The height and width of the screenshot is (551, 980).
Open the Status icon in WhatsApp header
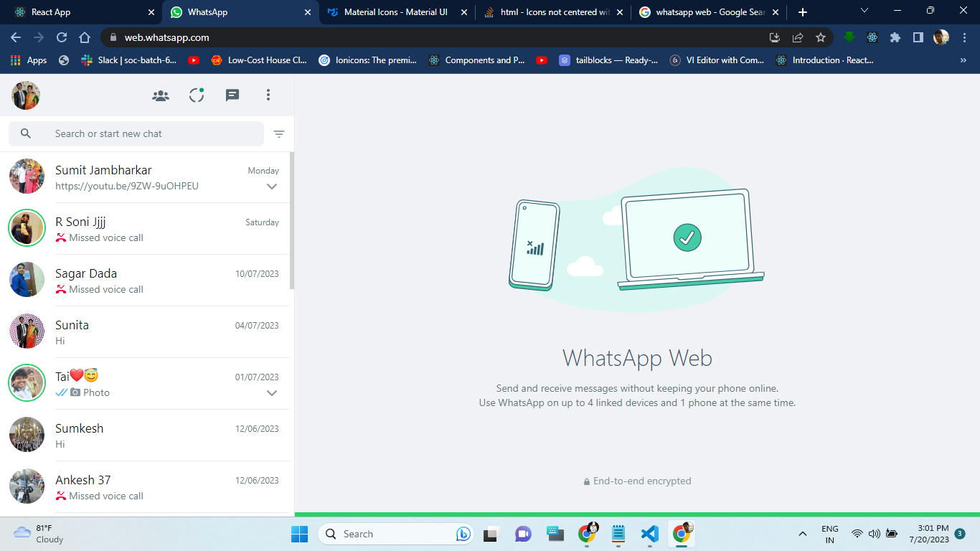197,95
